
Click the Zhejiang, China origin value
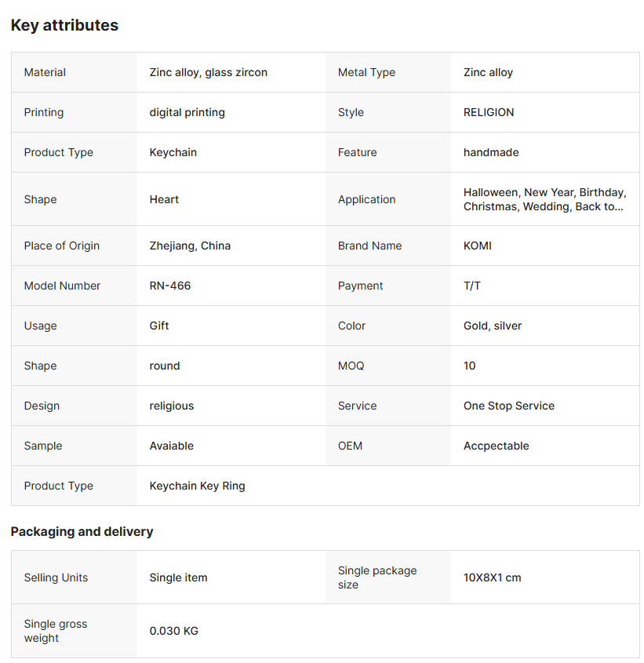point(190,246)
